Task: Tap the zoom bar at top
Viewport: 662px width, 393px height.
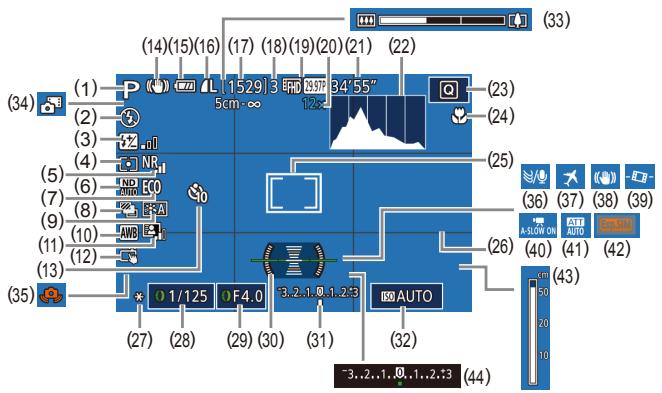Action: coord(441,20)
